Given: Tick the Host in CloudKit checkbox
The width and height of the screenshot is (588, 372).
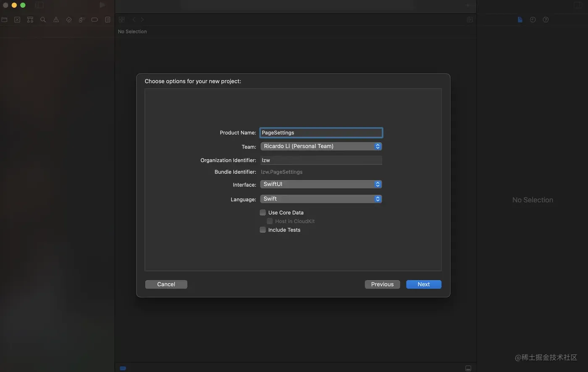Looking at the screenshot, I should (270, 221).
